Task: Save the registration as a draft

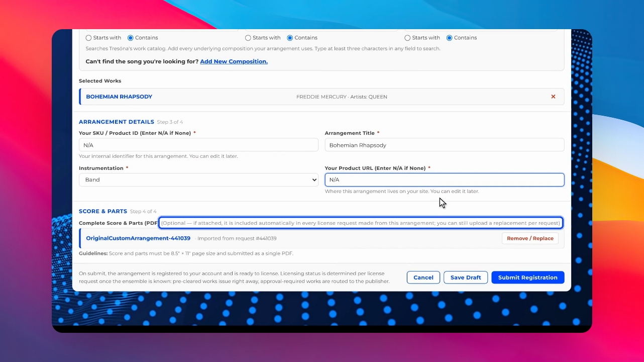Action: (x=466, y=278)
